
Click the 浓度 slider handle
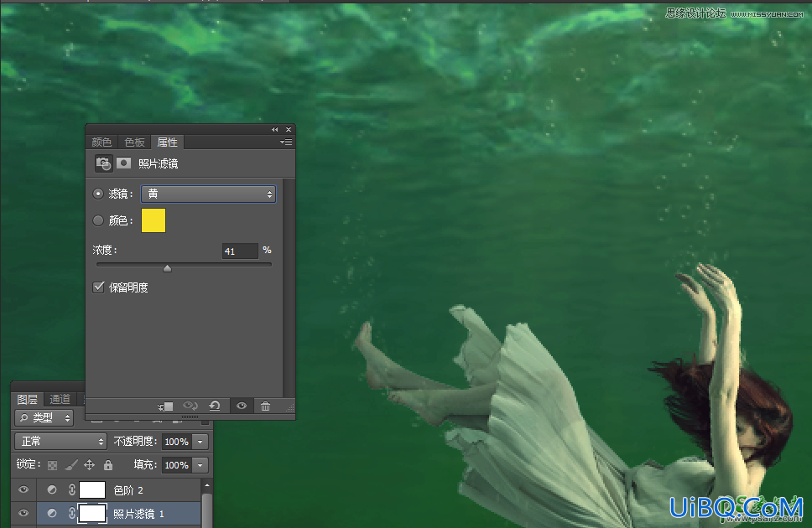pyautogui.click(x=167, y=267)
